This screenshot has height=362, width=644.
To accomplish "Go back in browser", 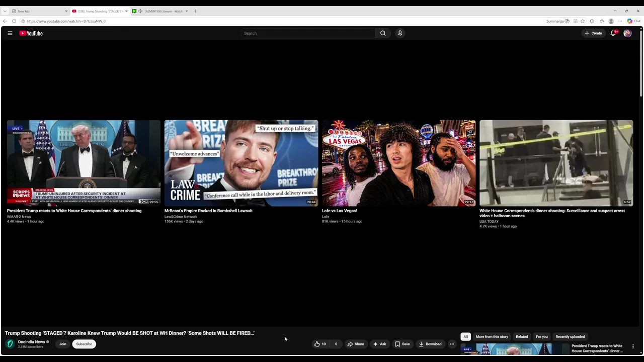I will coord(5,21).
